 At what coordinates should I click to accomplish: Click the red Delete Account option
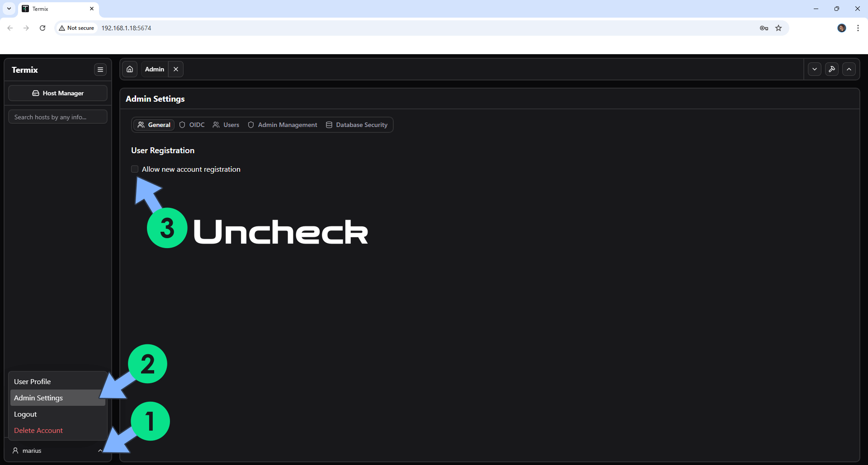(38, 430)
